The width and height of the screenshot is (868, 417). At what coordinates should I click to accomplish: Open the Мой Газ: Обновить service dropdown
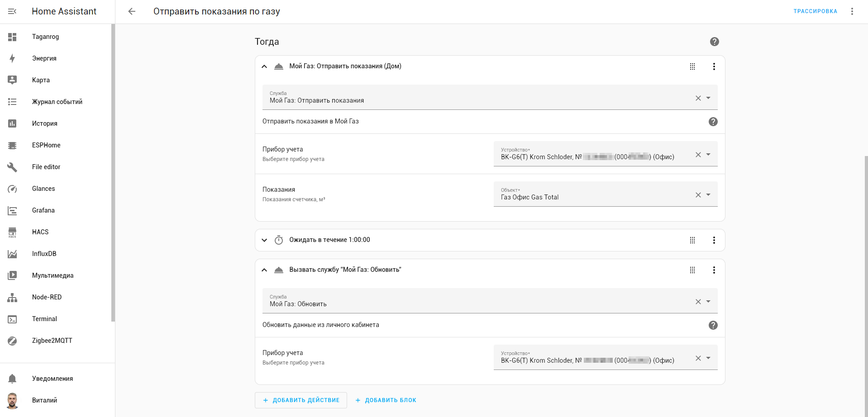tap(708, 302)
